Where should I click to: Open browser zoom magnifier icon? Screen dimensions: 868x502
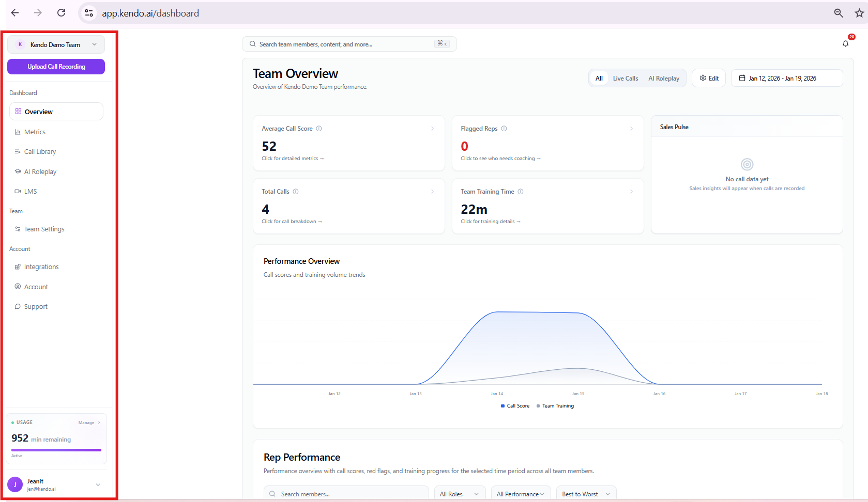point(839,13)
